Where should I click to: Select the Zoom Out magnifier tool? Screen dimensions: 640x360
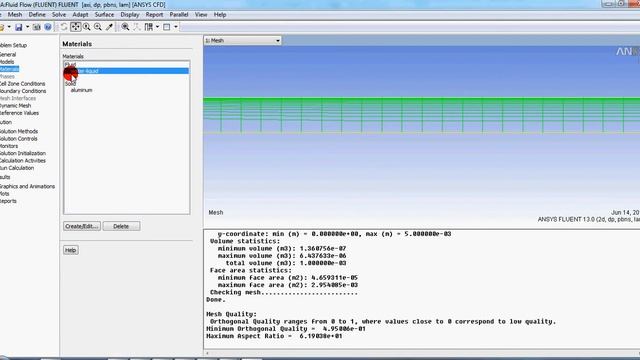98,27
